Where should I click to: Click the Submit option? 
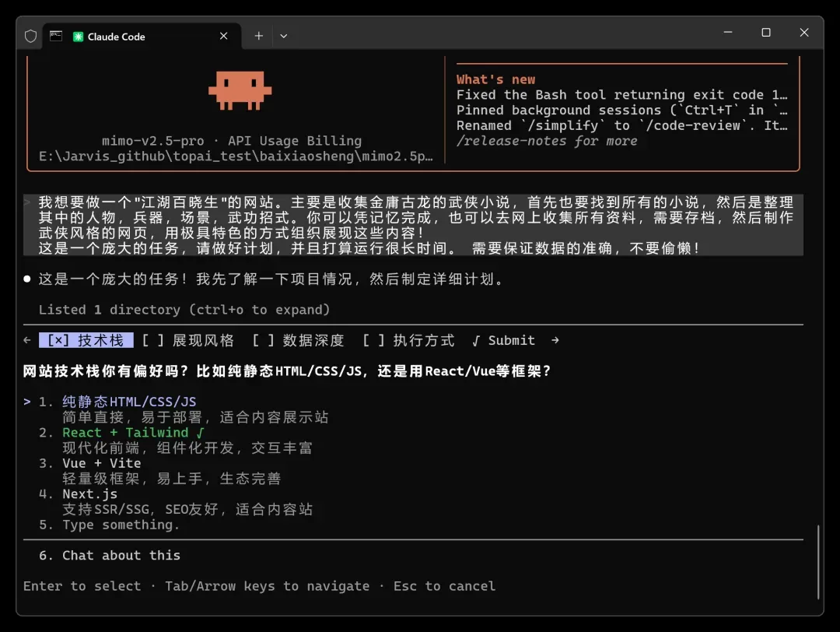[x=503, y=340]
